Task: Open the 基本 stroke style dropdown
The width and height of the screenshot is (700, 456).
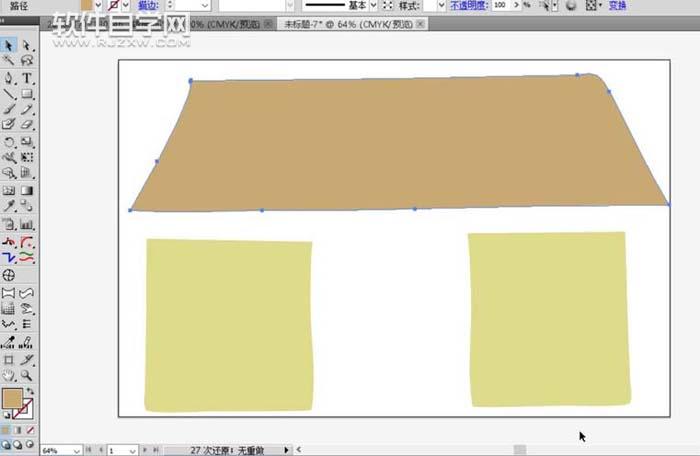Action: tap(373, 5)
